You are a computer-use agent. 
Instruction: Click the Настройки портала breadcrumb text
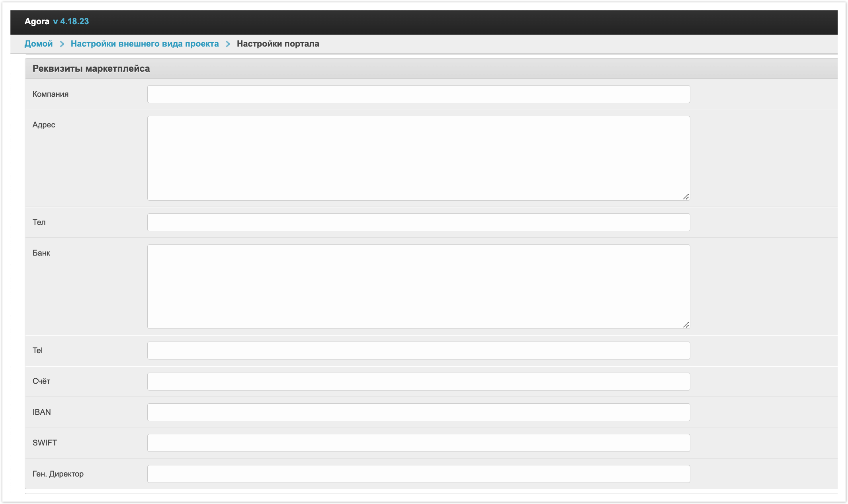[x=278, y=44]
